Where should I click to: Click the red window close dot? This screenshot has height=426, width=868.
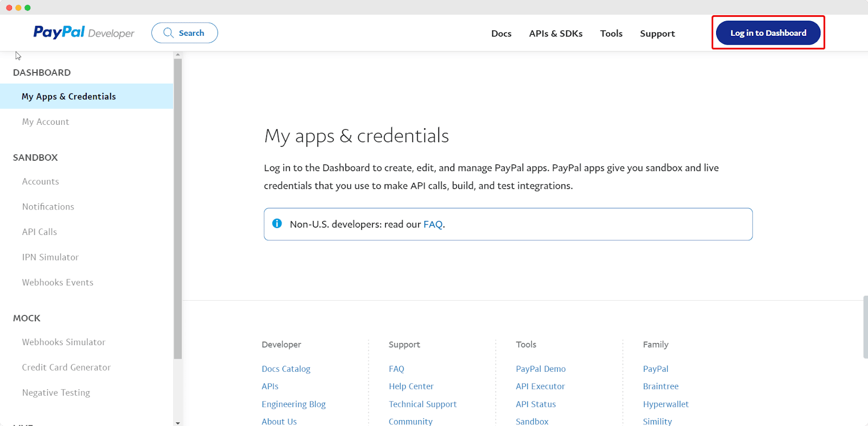(9, 8)
